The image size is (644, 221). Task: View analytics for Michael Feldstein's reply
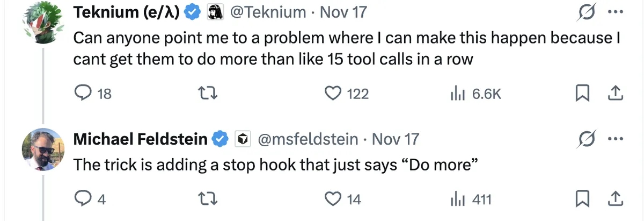[x=457, y=199]
